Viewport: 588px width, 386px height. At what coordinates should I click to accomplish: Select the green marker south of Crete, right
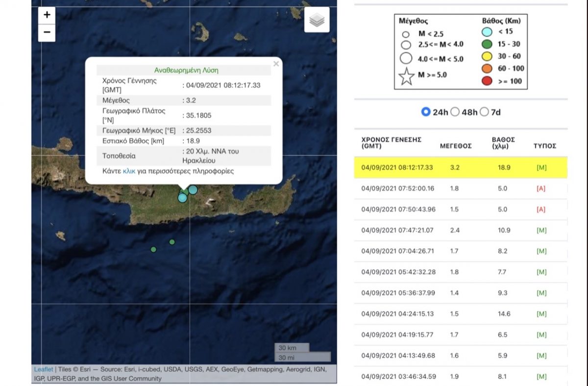[172, 242]
